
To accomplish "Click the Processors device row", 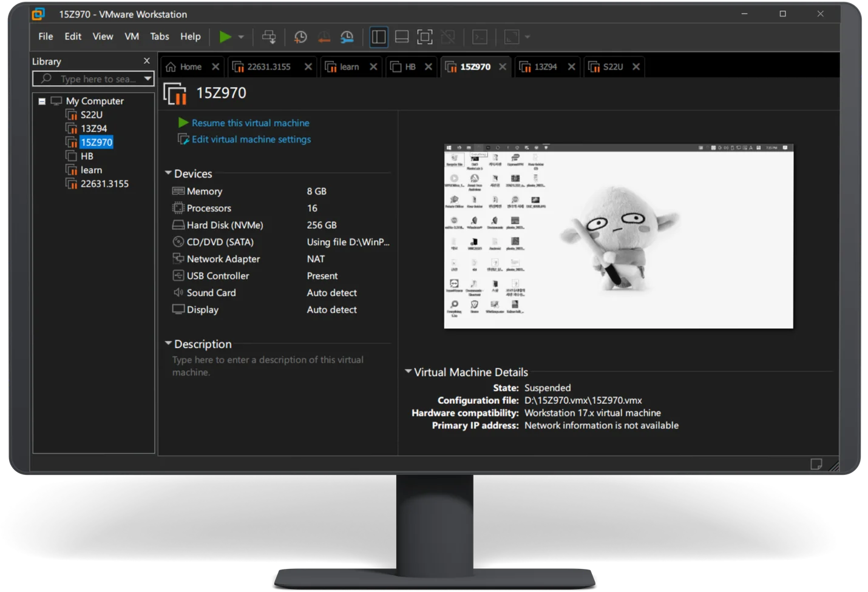I will click(x=281, y=208).
